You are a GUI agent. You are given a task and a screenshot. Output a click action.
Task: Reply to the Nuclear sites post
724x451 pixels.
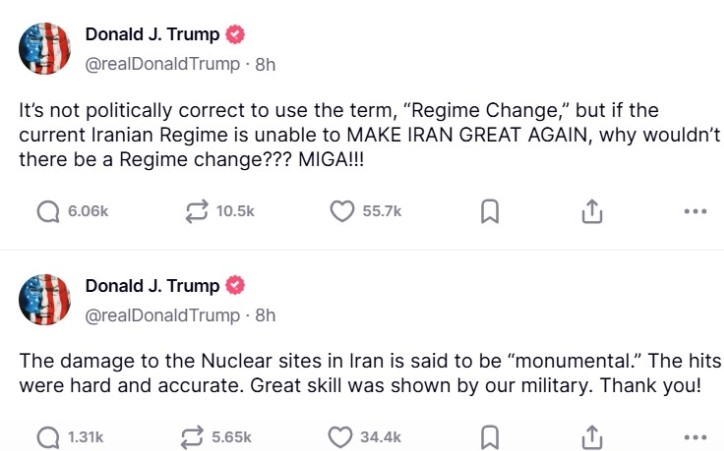point(49,437)
